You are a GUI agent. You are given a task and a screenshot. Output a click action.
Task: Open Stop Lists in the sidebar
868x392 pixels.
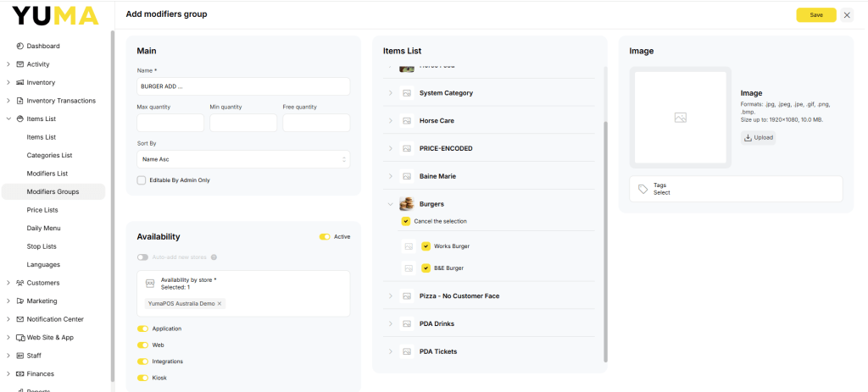42,246
